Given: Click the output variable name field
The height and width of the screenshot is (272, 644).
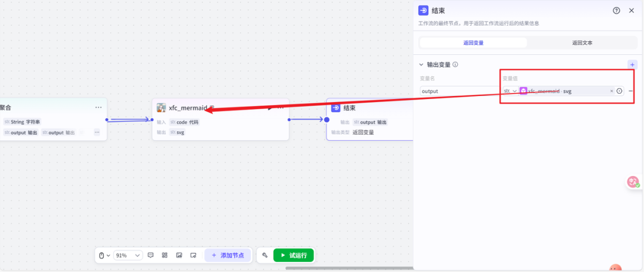Looking at the screenshot, I should click(x=460, y=91).
